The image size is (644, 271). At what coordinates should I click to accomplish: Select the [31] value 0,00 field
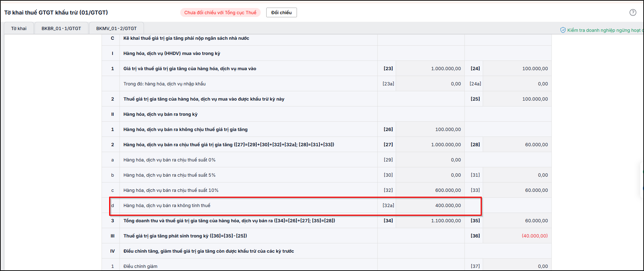point(517,175)
